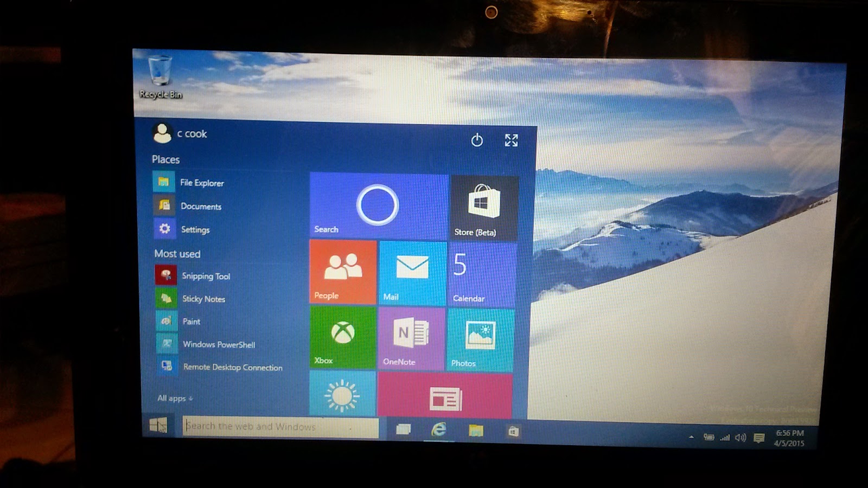This screenshot has width=868, height=488.
Task: Show hidden system tray icons
Action: [691, 437]
